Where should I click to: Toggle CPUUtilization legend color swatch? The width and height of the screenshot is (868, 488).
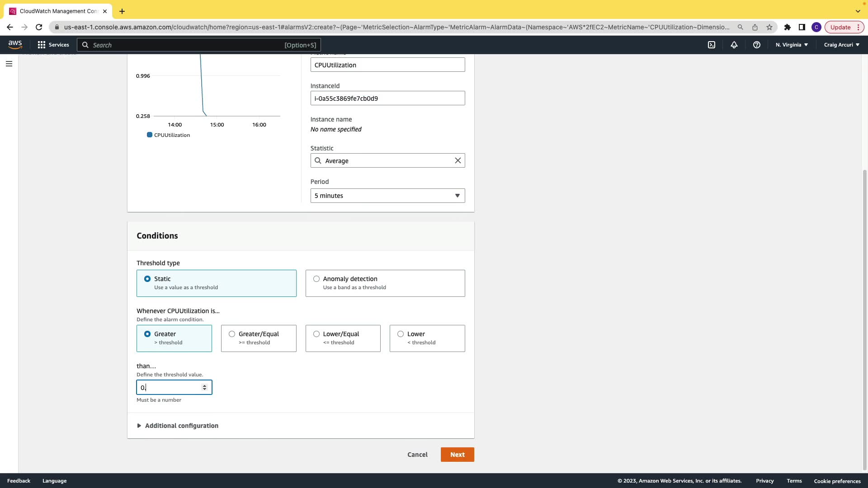pos(150,135)
